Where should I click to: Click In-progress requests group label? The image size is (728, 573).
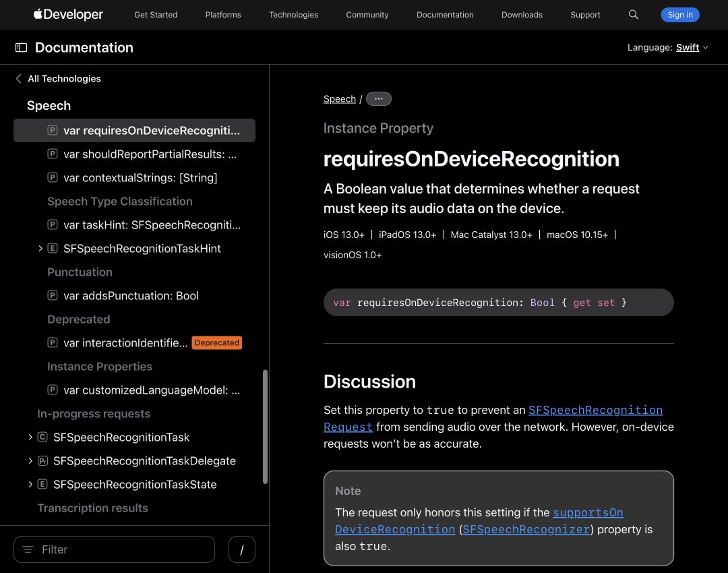[94, 413]
